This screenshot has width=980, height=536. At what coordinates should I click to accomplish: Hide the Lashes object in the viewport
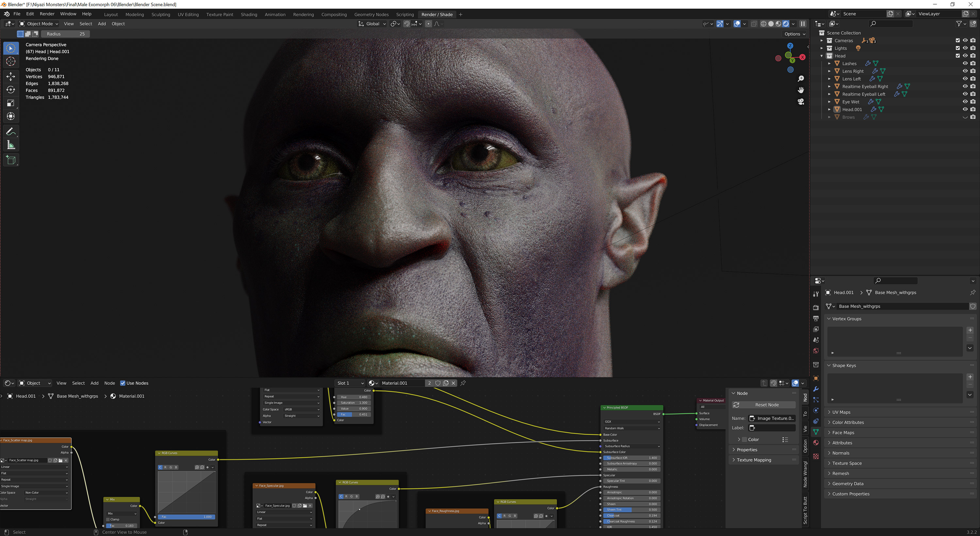point(965,63)
